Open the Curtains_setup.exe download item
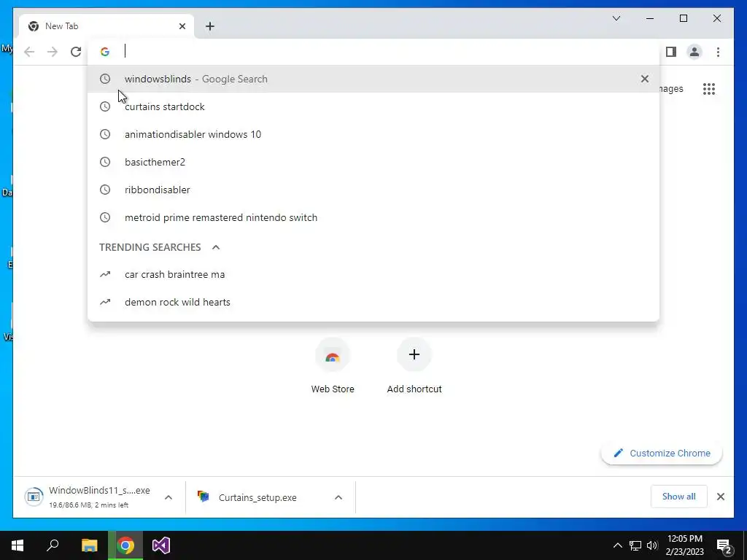This screenshot has height=560, width=747. 258,497
